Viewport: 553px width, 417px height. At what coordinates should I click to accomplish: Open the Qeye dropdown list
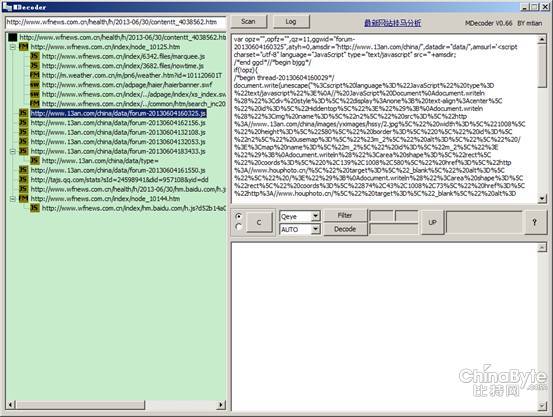(316, 216)
